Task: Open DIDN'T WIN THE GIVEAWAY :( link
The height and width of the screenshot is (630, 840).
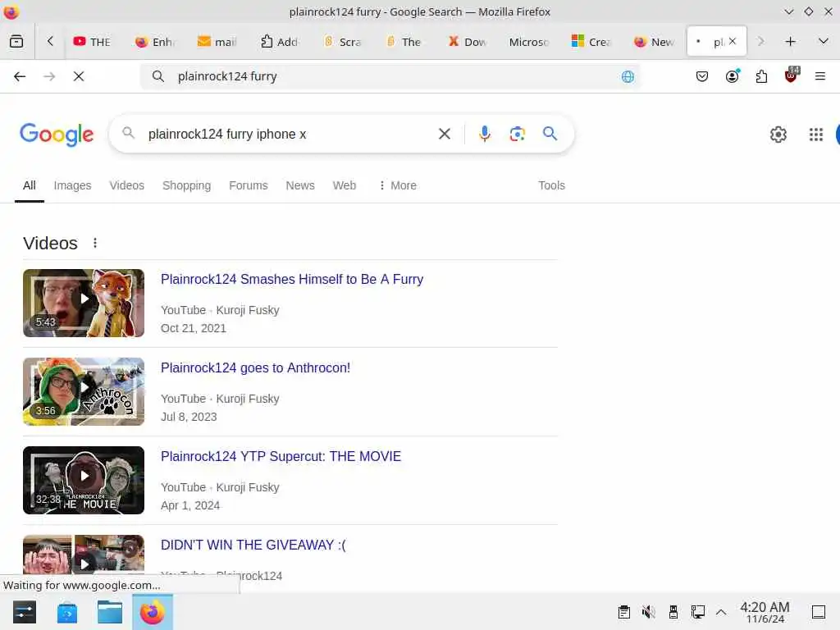Action: tap(253, 545)
